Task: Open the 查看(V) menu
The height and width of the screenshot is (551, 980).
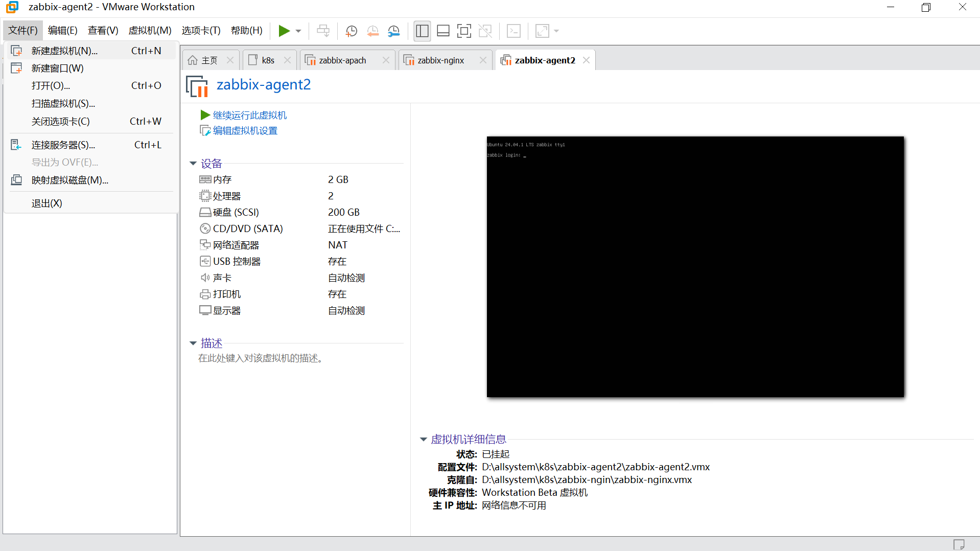Action: coord(103,31)
